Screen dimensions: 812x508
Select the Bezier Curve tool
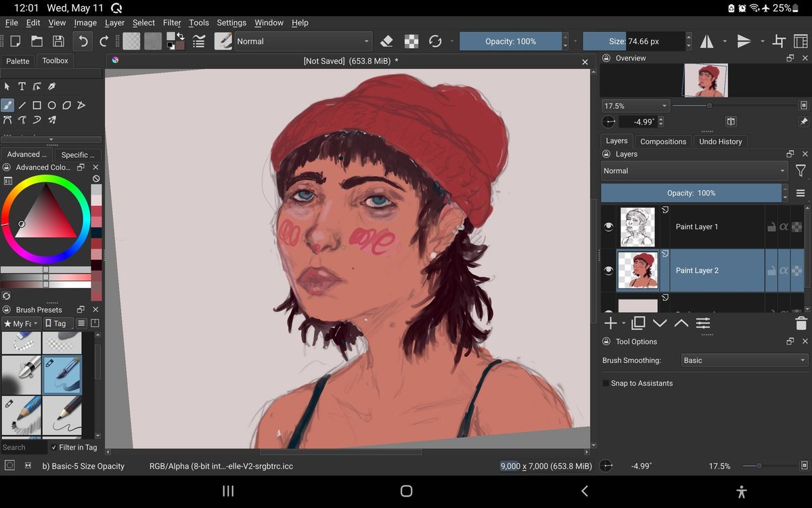pyautogui.click(x=7, y=120)
